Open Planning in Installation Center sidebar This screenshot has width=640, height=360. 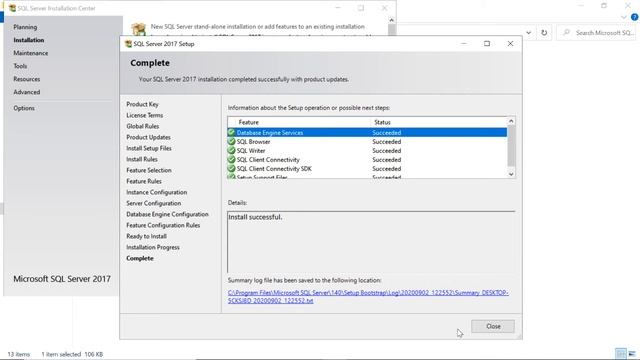[x=25, y=27]
